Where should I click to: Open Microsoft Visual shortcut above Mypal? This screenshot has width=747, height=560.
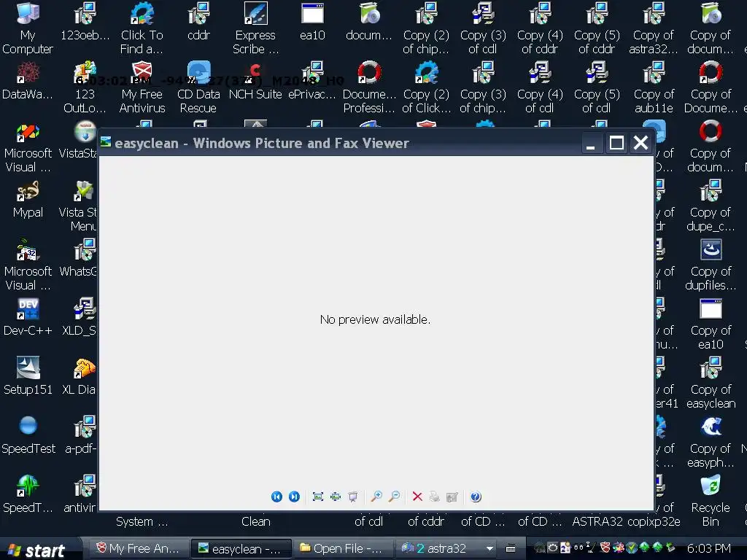coord(28,147)
